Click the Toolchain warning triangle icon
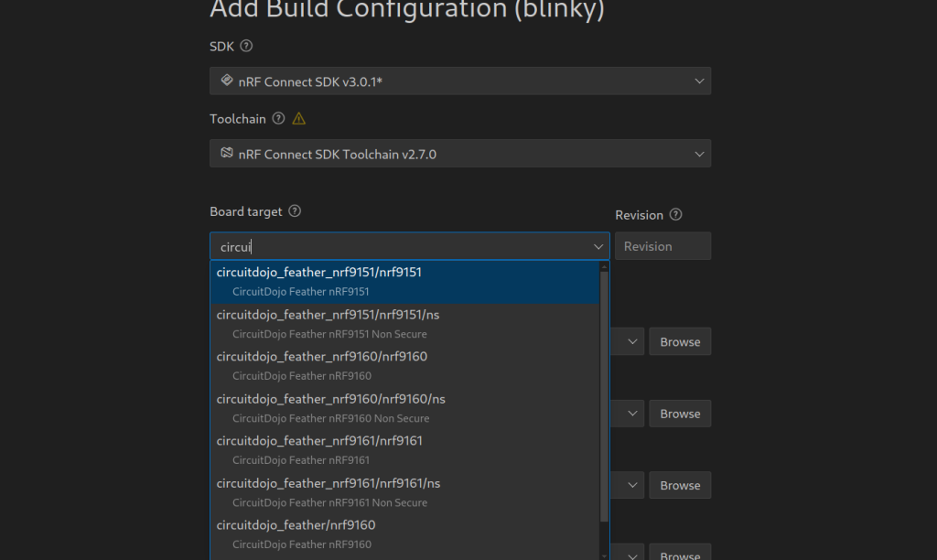Image resolution: width=937 pixels, height=560 pixels. tap(299, 119)
